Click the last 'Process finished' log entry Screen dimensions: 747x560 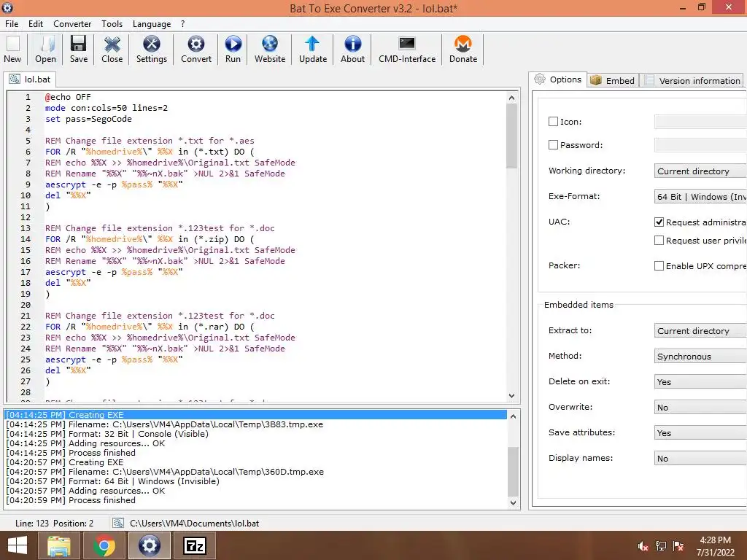[x=71, y=500]
